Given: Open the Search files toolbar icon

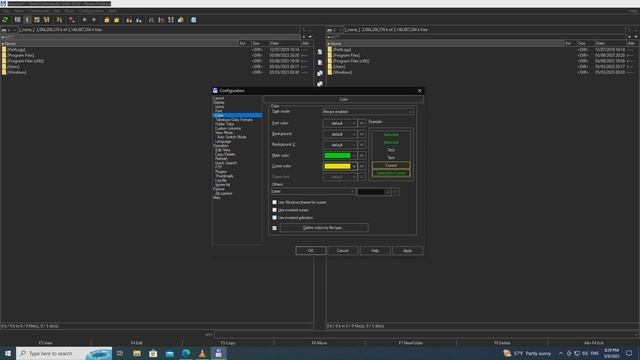Looking at the screenshot, I should [151, 20].
